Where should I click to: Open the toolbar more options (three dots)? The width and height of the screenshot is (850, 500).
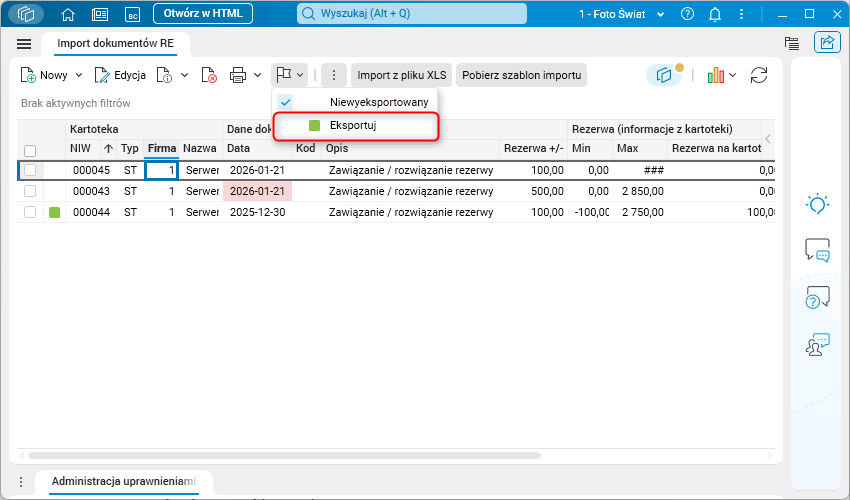[334, 75]
